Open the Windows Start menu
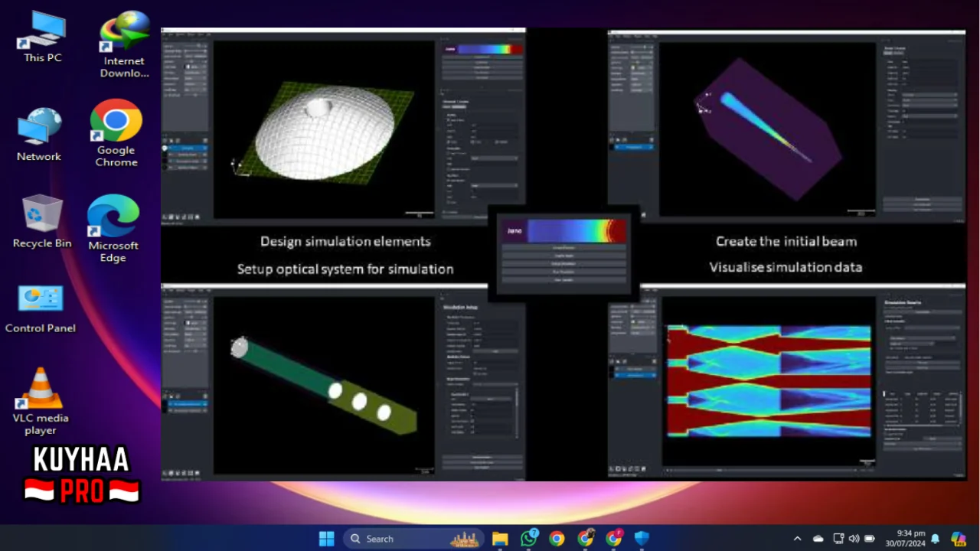 tap(327, 539)
